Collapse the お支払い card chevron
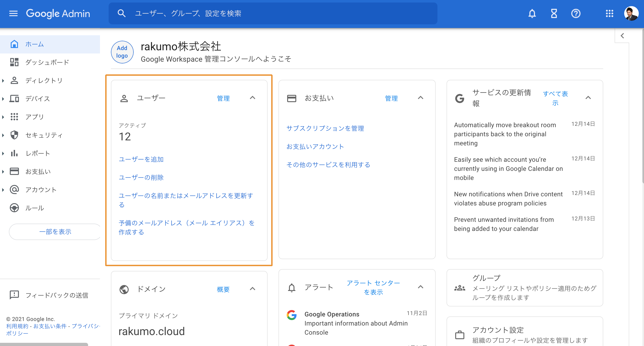Image resolution: width=644 pixels, height=346 pixels. pyautogui.click(x=421, y=98)
